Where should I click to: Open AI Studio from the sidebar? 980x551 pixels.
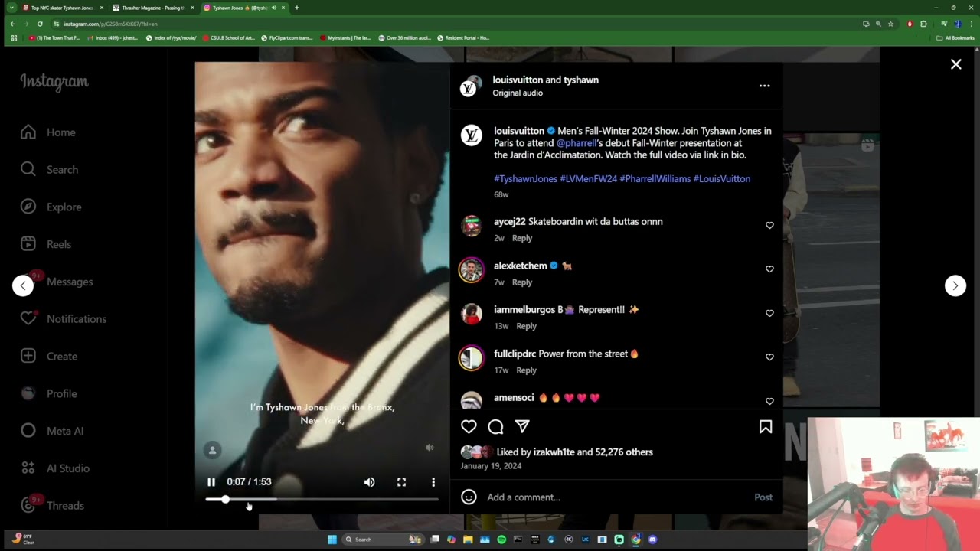click(55, 468)
